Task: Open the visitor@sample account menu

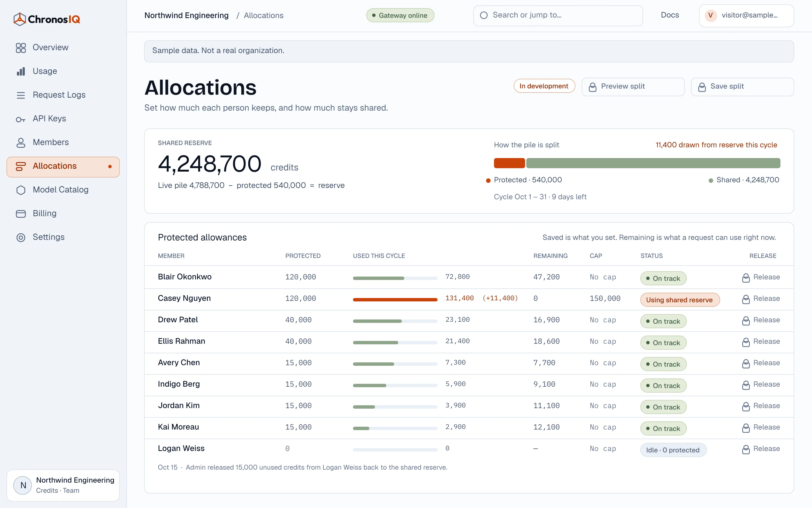Action: click(746, 16)
